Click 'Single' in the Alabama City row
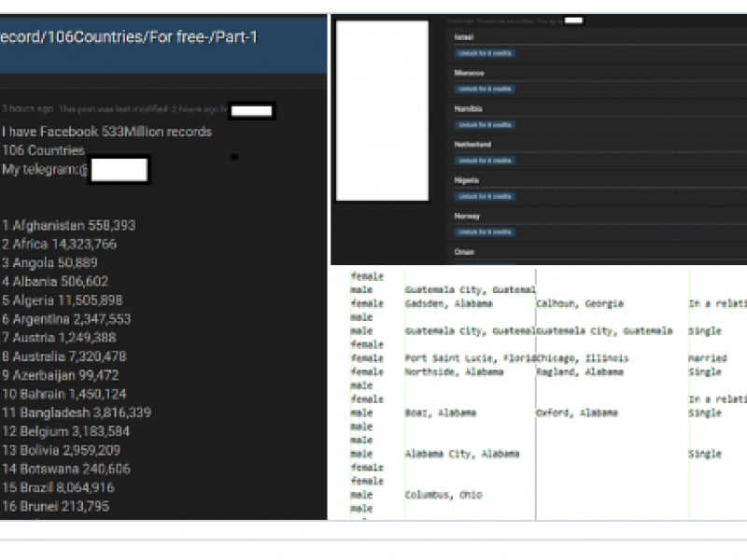 (x=705, y=455)
